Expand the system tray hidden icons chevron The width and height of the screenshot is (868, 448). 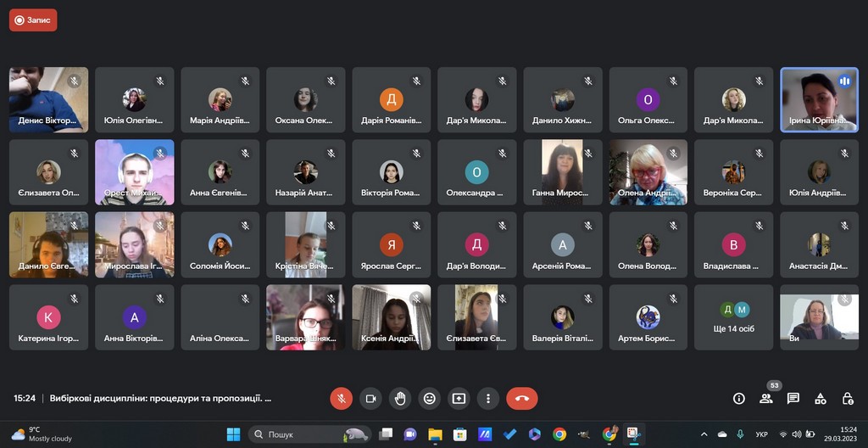pos(704,434)
